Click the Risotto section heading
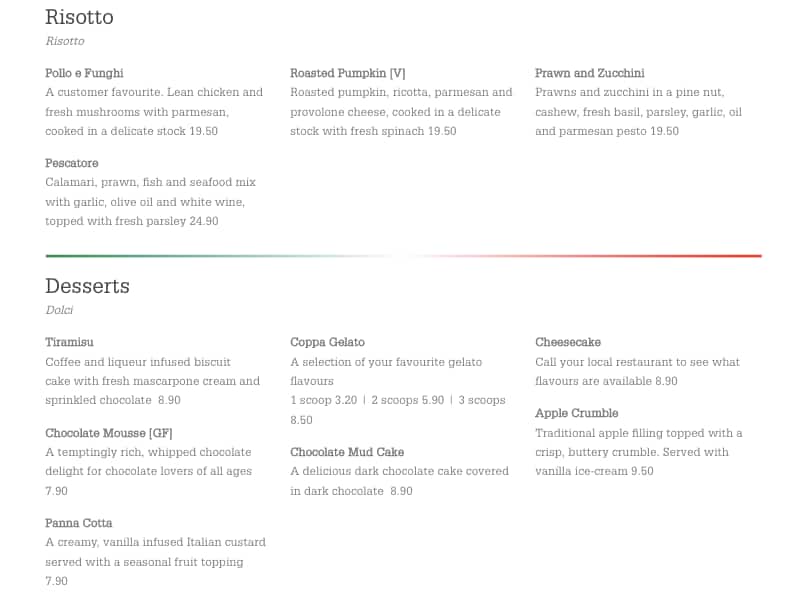The height and width of the screenshot is (595, 807). 80,17
